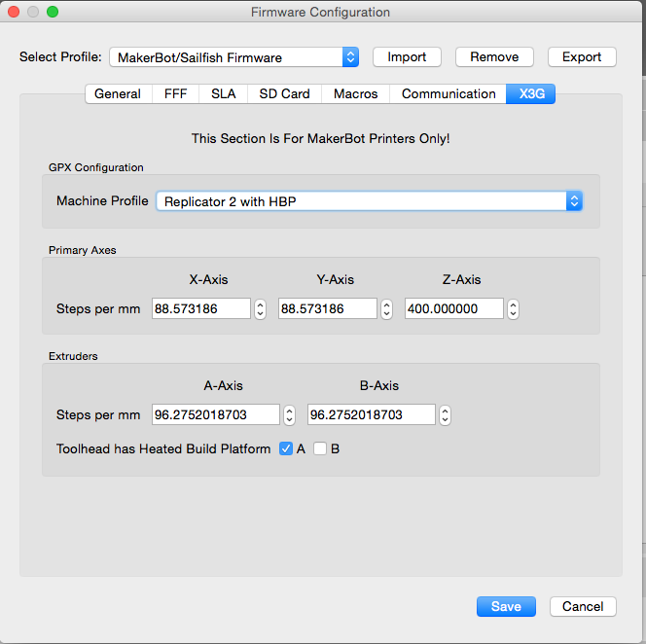Click the X-Axis steps per mm field

(x=201, y=308)
